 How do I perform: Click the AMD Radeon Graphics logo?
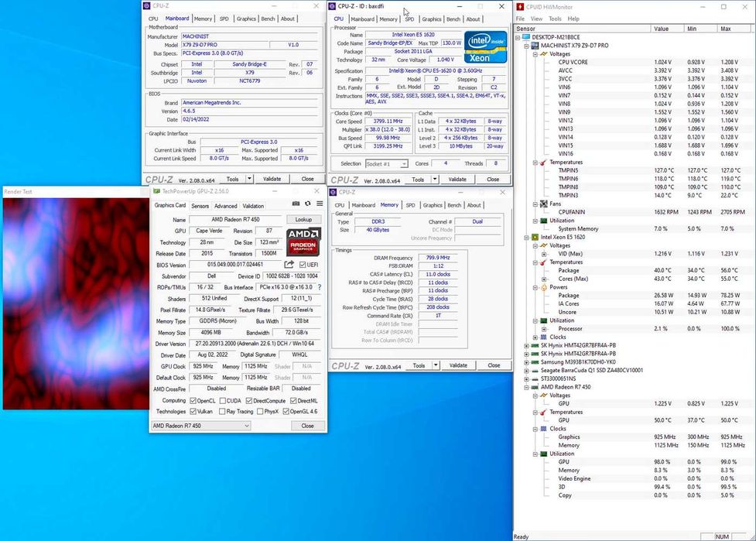[x=303, y=241]
